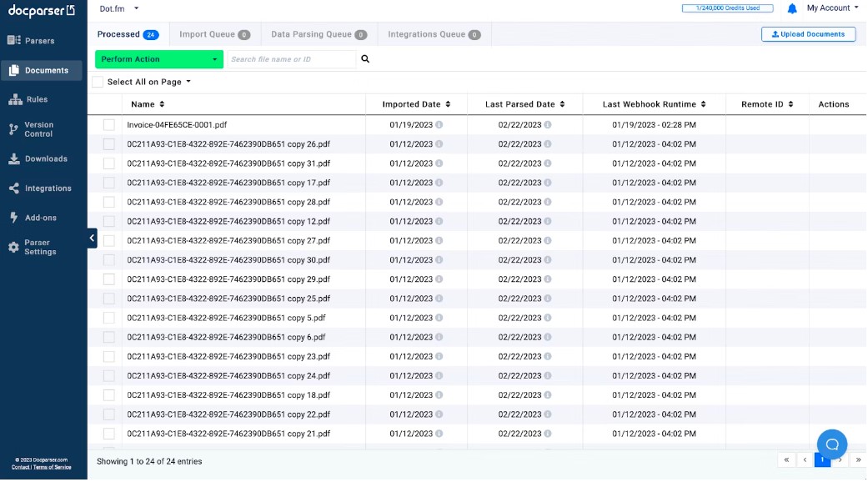The image size is (868, 482).
Task: Tick checkbox for copy 31.pdf
Action: pyautogui.click(x=109, y=163)
